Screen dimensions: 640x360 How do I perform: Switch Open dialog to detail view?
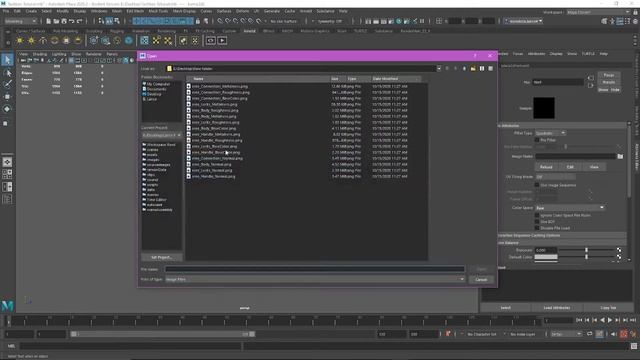point(491,69)
